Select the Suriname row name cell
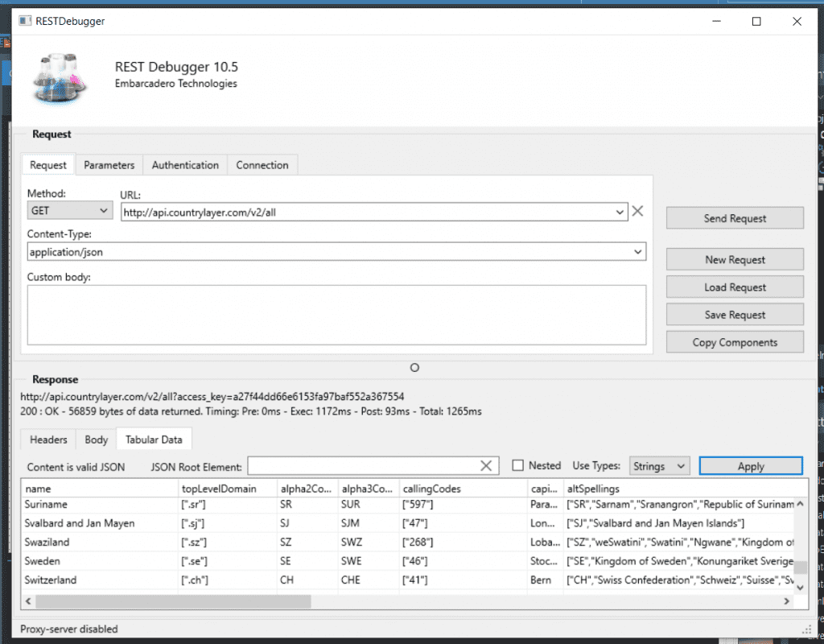This screenshot has height=644, width=824. [x=100, y=504]
